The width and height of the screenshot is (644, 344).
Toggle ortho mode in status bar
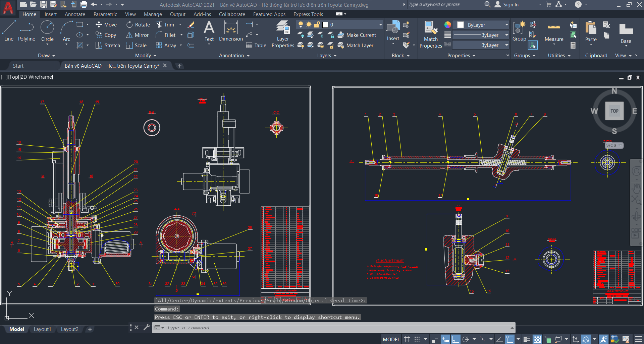click(455, 339)
